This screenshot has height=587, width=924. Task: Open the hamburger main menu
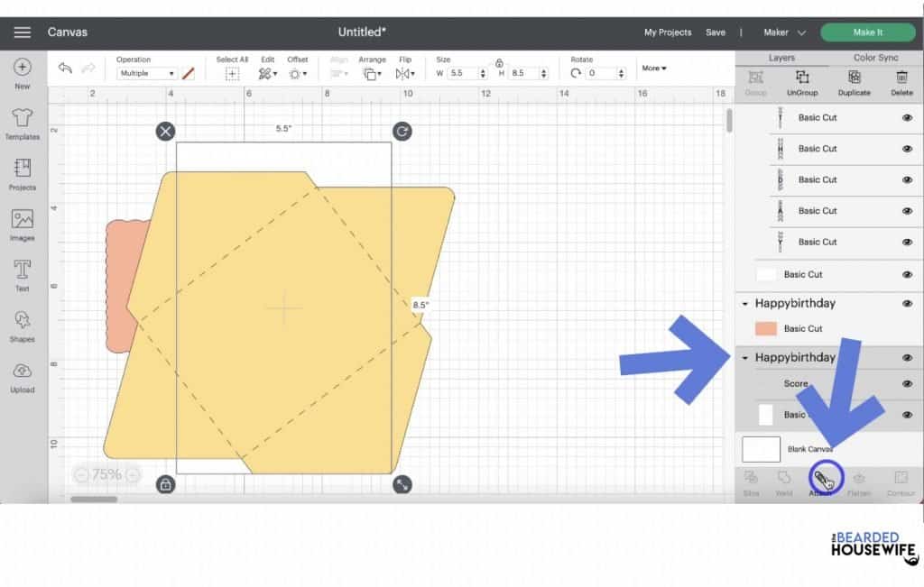(23, 32)
